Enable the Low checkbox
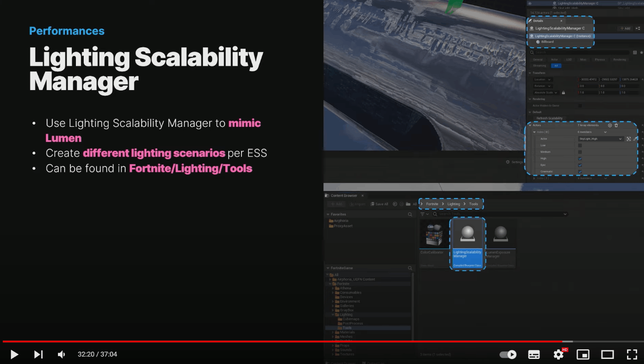The width and height of the screenshot is (644, 364). 580,145
